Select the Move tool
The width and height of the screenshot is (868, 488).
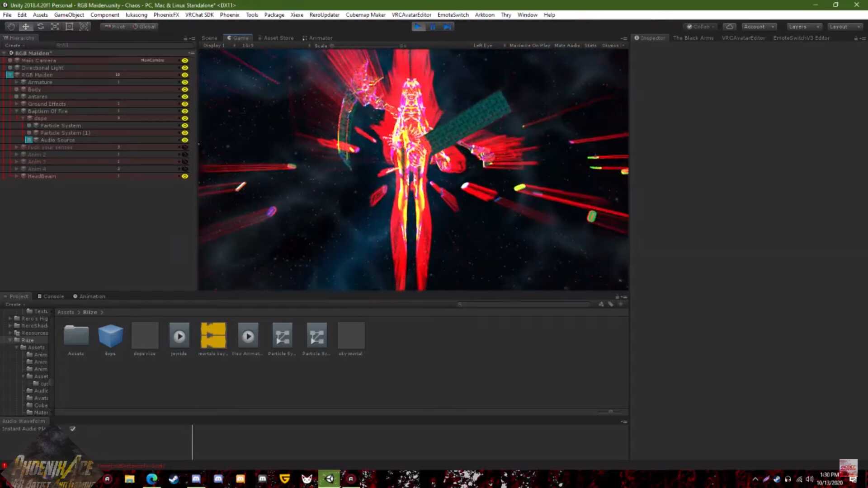tap(26, 27)
